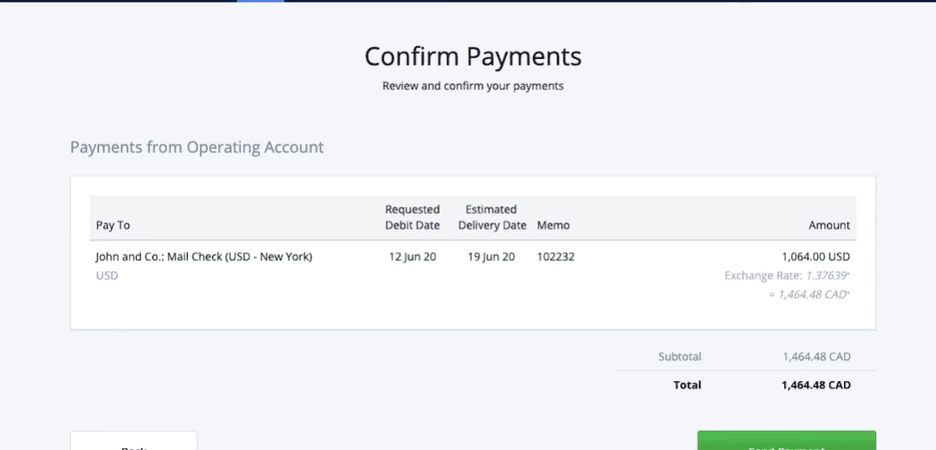Image resolution: width=936 pixels, height=450 pixels.
Task: Click the John and Co. Mail Check payee
Action: coord(204,257)
